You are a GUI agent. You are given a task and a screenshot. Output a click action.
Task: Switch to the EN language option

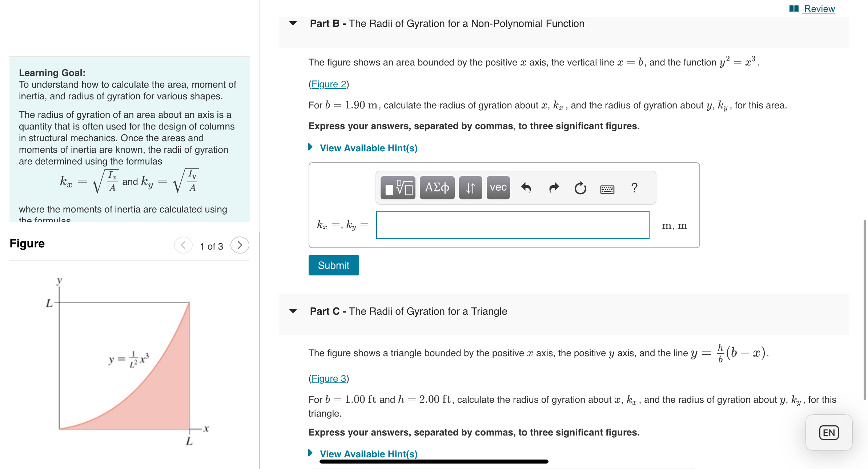click(828, 432)
